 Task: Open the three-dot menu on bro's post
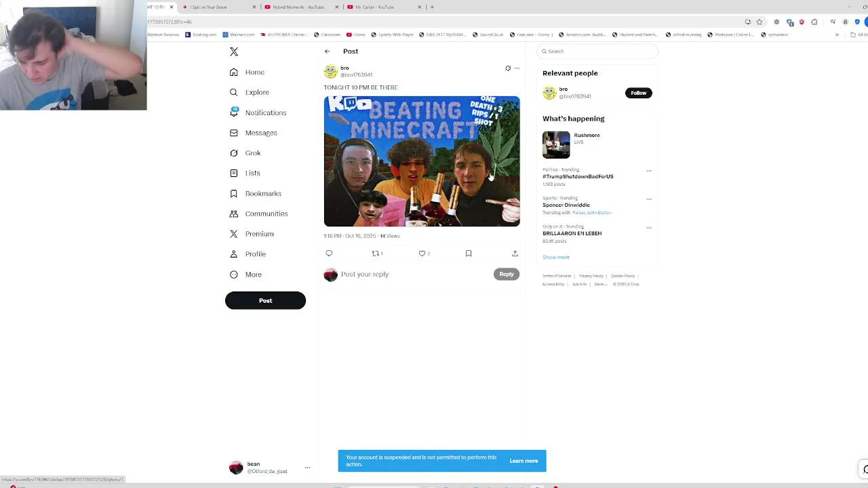[x=517, y=68]
